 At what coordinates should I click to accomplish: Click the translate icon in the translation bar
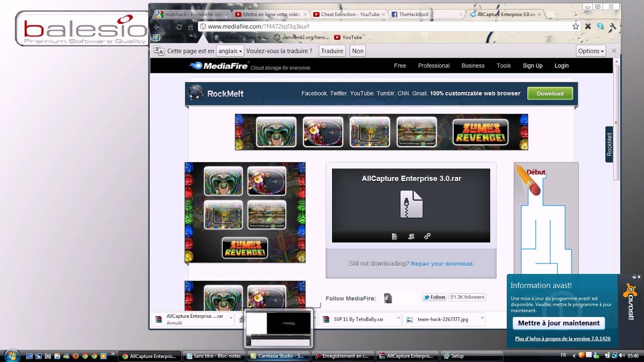[158, 51]
